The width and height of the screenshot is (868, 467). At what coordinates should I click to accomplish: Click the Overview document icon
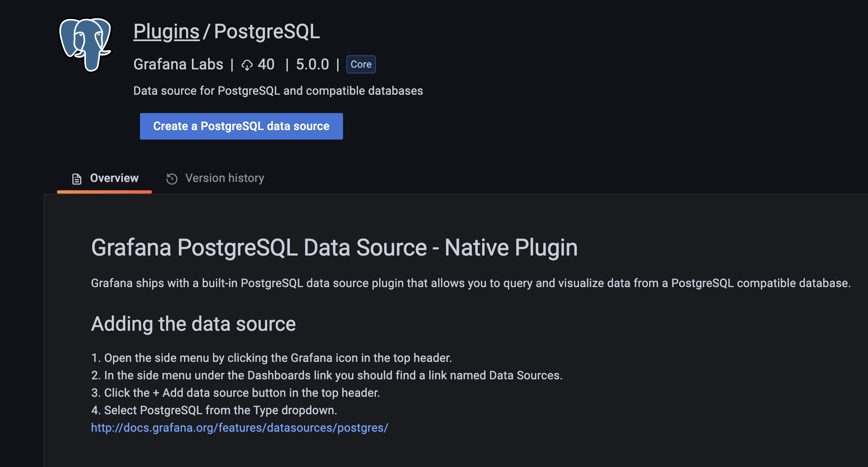tap(77, 179)
